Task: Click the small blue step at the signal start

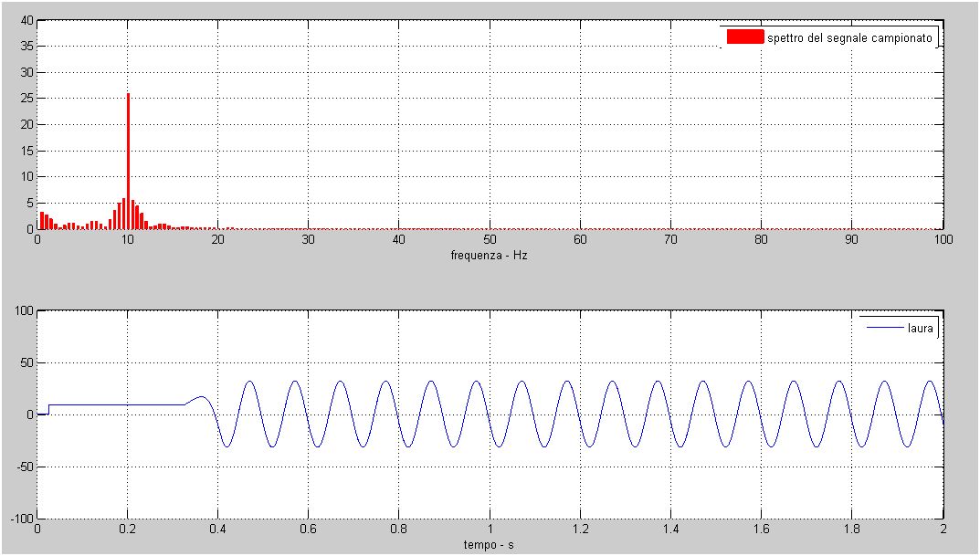Action: tap(48, 409)
